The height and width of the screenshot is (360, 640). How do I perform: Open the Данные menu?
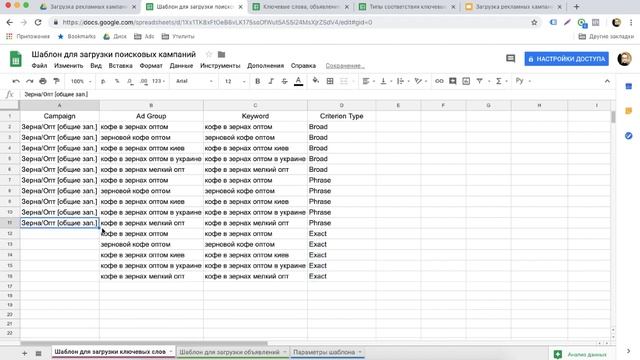181,66
